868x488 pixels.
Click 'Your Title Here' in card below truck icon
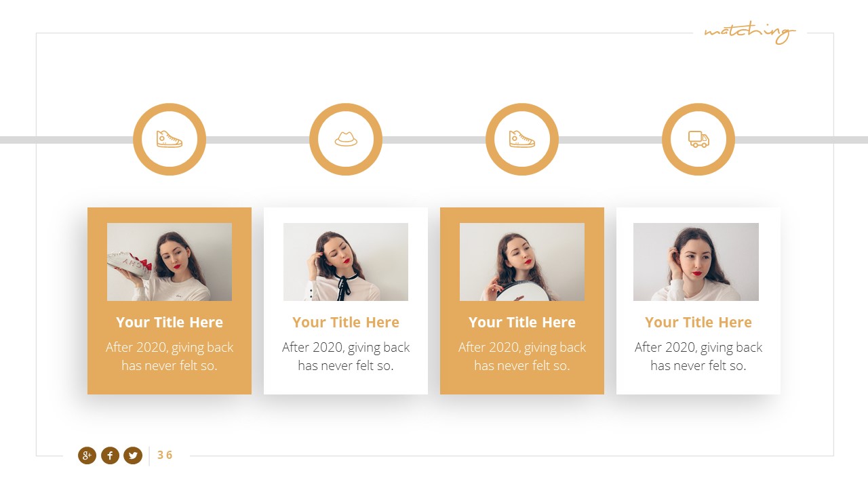(698, 323)
